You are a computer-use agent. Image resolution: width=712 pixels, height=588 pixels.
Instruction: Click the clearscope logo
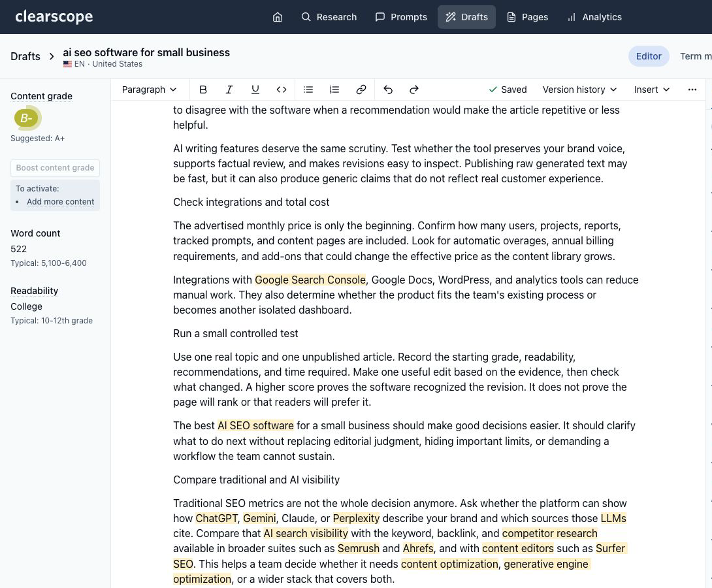[54, 17]
